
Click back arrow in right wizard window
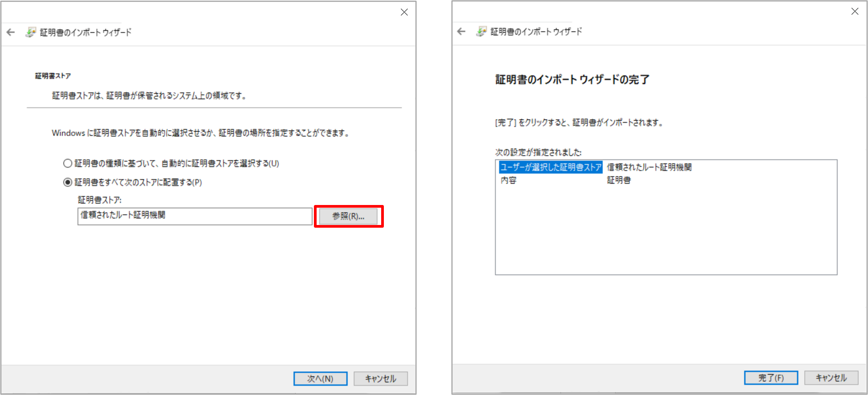[x=461, y=32]
